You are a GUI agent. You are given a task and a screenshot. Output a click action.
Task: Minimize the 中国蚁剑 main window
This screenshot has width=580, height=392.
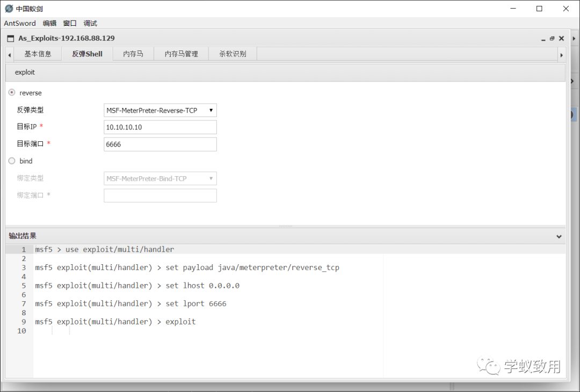point(513,9)
